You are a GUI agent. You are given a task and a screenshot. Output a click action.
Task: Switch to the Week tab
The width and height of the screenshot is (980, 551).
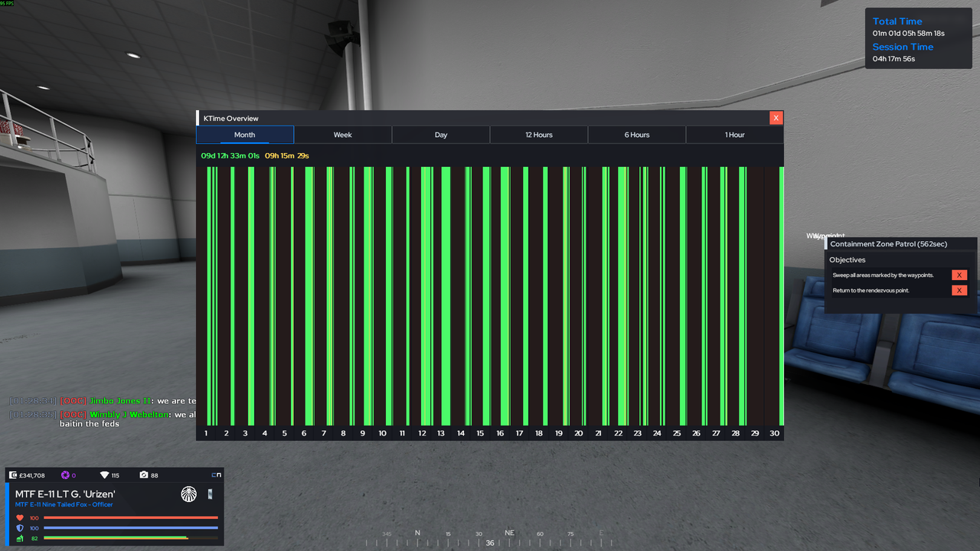[343, 135]
